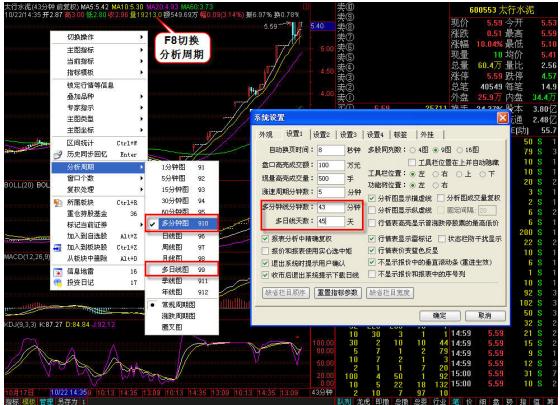Toggle 工具栏位置在上并自动隐藏 checkbox
This screenshot has width=560, height=405.
click(x=412, y=163)
